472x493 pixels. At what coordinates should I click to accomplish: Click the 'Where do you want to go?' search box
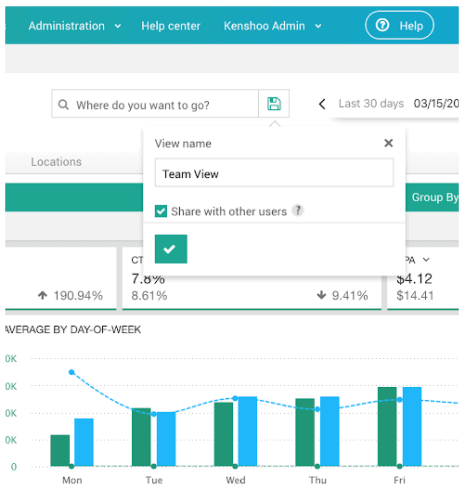pyautogui.click(x=155, y=104)
